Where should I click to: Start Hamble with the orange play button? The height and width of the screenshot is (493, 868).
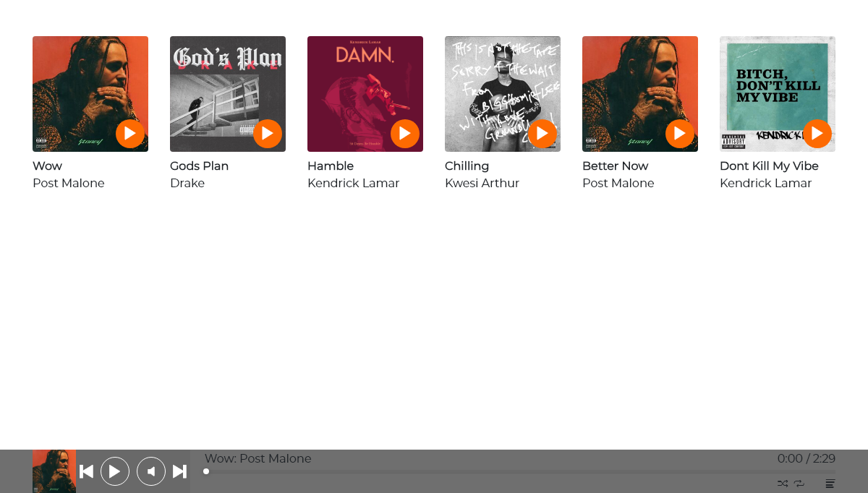click(405, 134)
